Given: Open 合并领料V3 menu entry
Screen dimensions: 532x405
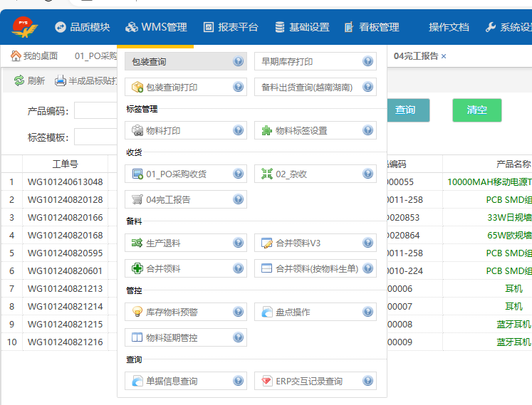Looking at the screenshot, I should 298,243.
